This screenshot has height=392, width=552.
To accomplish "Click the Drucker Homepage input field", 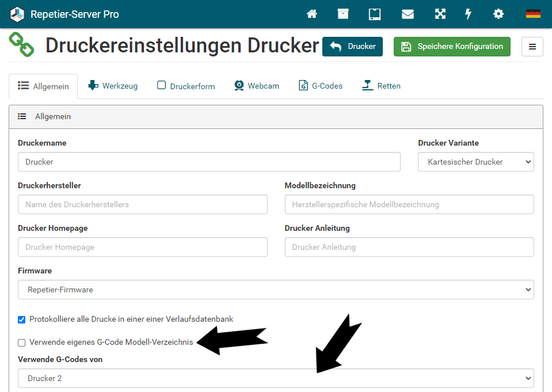I will pyautogui.click(x=143, y=247).
